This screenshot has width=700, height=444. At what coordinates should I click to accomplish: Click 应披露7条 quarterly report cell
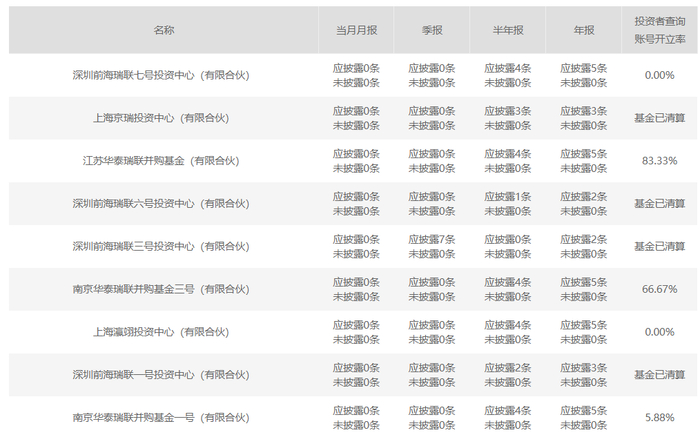(x=432, y=240)
